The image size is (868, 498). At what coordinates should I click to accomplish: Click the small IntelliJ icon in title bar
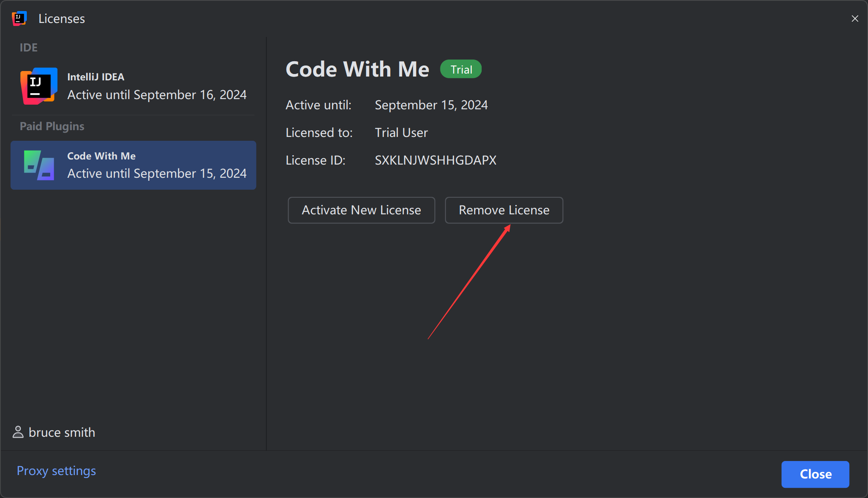19,18
